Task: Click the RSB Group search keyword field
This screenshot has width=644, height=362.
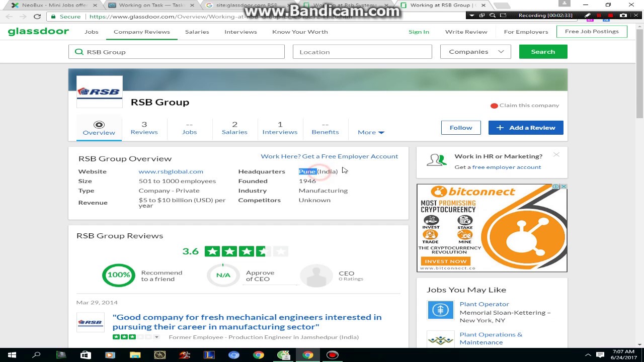Action: click(177, 52)
